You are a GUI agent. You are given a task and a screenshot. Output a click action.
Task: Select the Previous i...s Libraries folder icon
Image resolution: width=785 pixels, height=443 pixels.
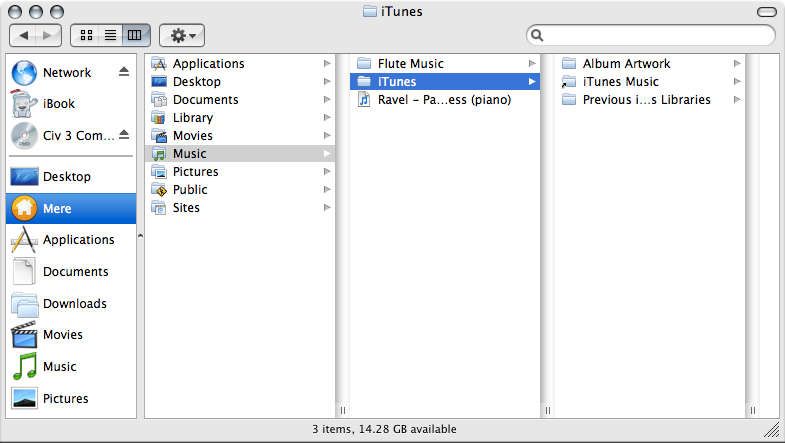(x=569, y=100)
